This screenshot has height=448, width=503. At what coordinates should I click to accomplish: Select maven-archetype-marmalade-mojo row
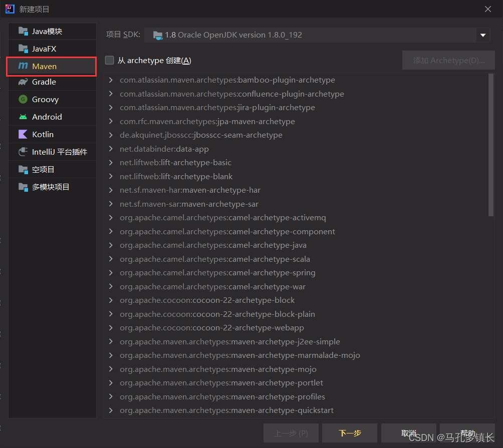tap(296, 355)
